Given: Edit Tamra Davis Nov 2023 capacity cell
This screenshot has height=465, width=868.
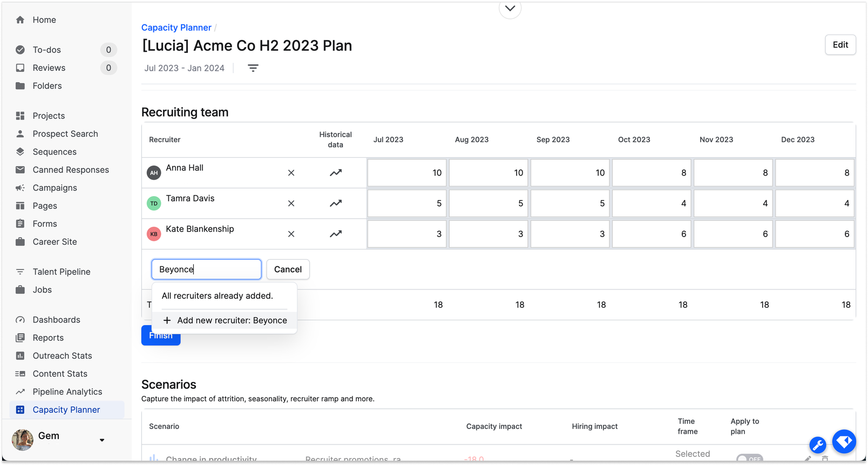Looking at the screenshot, I should 733,204.
